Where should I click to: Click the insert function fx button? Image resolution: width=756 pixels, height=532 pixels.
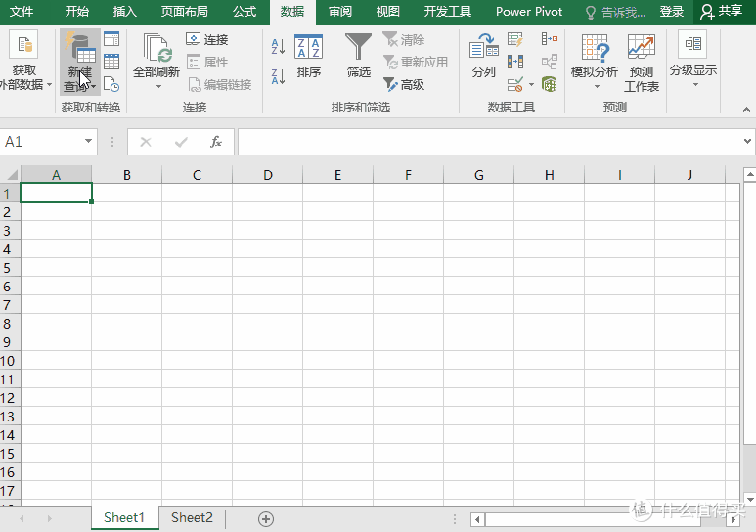216,142
